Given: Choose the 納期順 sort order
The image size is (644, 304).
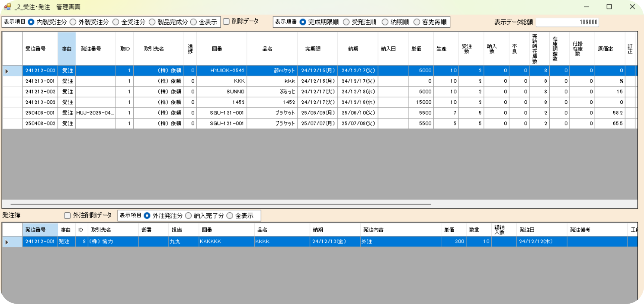Looking at the screenshot, I should pyautogui.click(x=385, y=22).
